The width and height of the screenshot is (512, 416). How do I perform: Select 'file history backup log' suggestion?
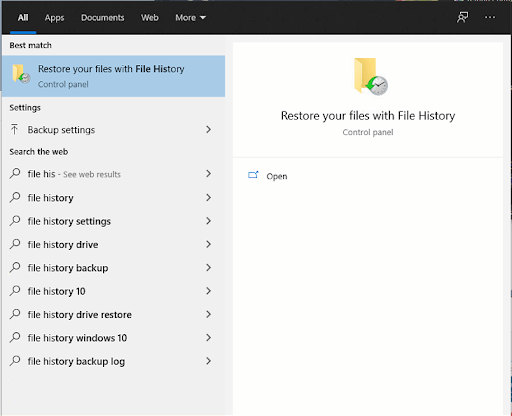[x=113, y=361]
